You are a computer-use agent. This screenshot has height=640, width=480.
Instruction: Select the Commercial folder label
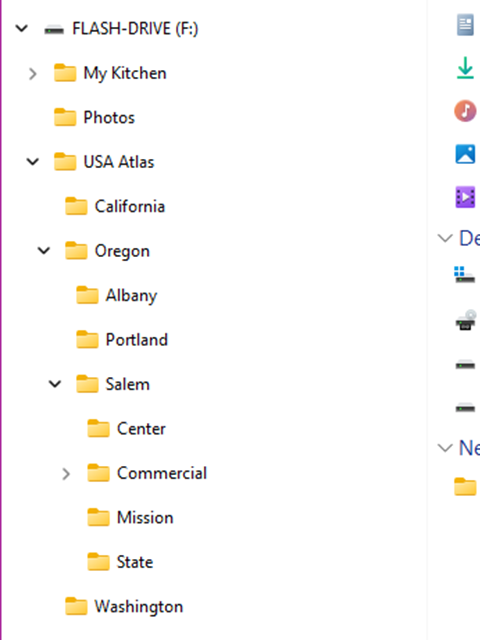point(162,473)
